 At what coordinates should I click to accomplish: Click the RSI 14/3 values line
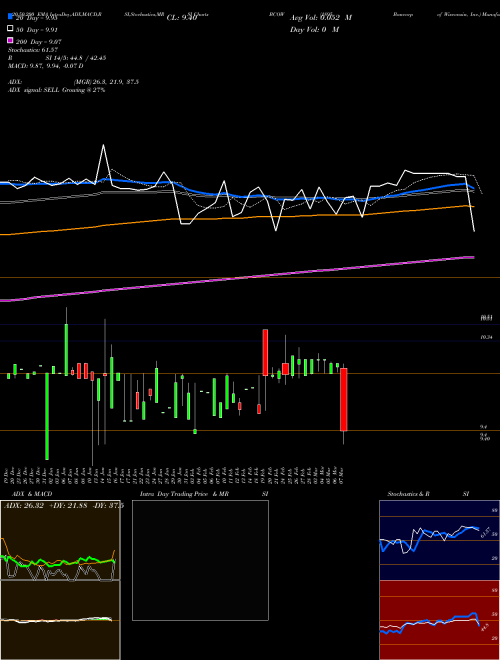pos(57,58)
